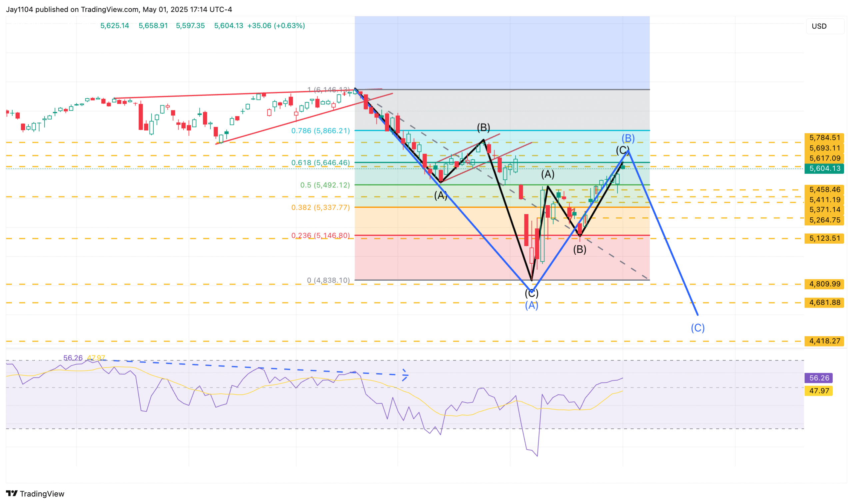Image resolution: width=853 pixels, height=504 pixels.
Task: Click the 5,411.19 price axis label
Action: point(824,200)
